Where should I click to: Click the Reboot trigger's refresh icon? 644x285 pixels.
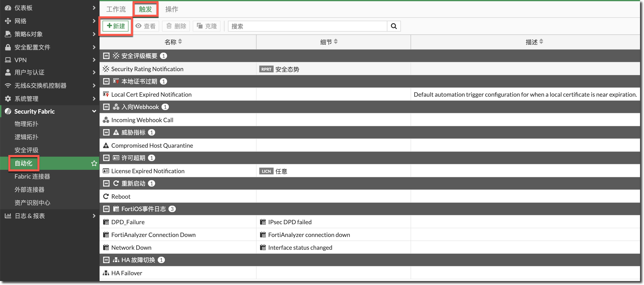106,197
